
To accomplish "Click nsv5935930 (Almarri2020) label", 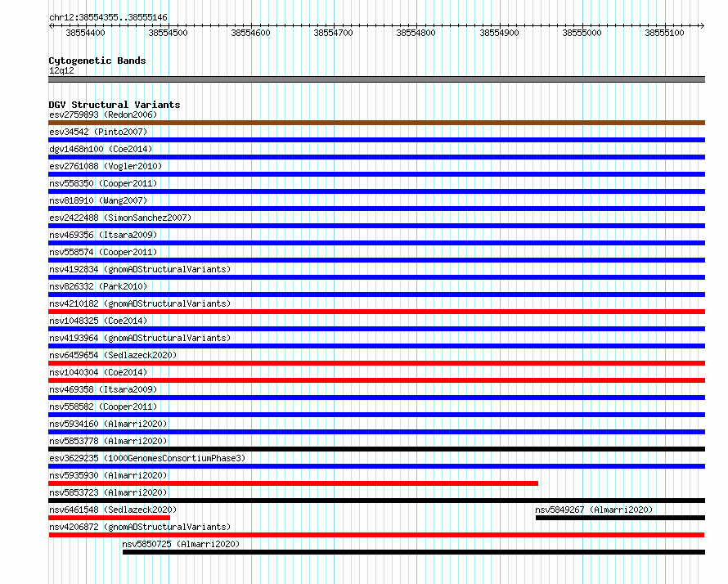I will click(x=108, y=475).
